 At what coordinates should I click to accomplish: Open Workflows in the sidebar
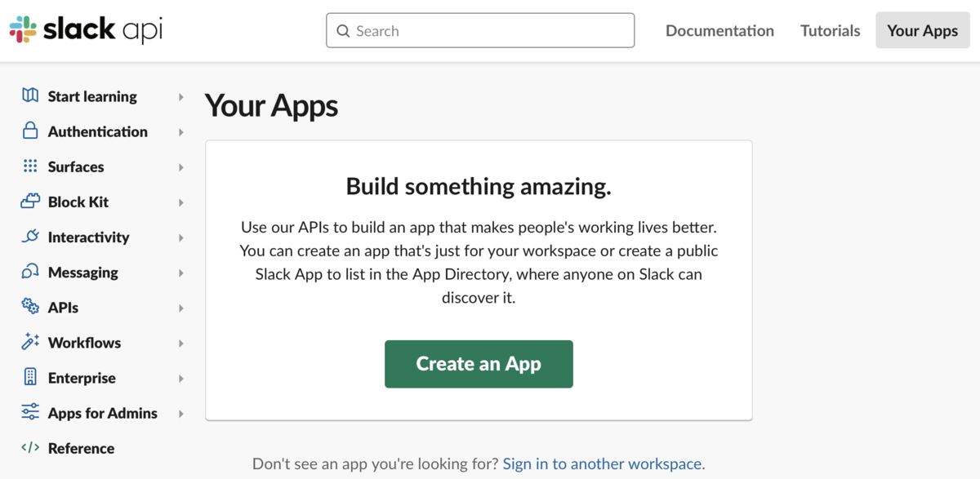[84, 342]
